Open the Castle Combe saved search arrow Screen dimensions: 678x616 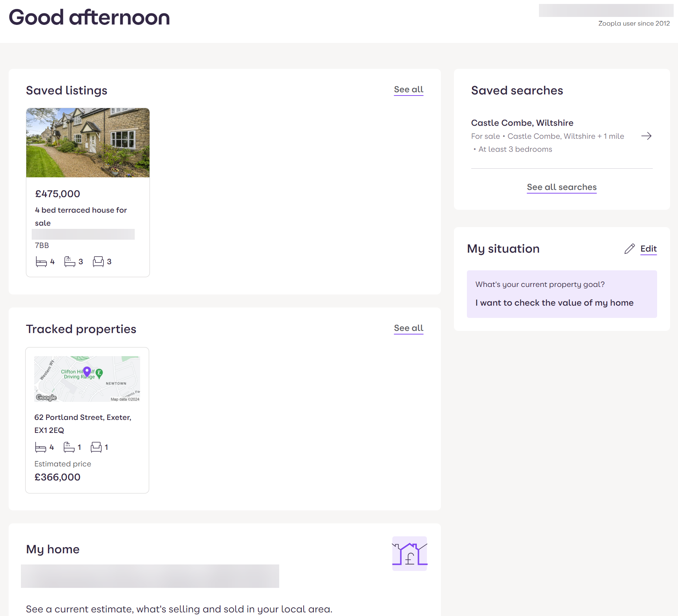(x=646, y=136)
